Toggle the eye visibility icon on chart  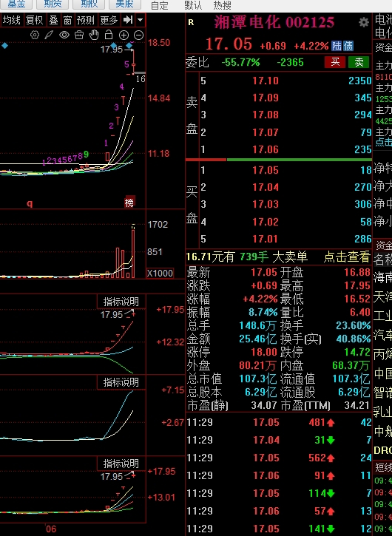[64, 35]
